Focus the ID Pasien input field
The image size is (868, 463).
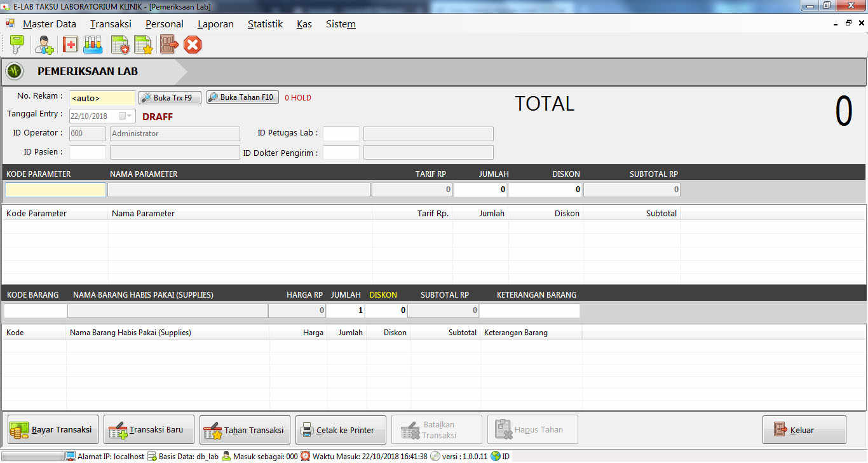tap(88, 153)
